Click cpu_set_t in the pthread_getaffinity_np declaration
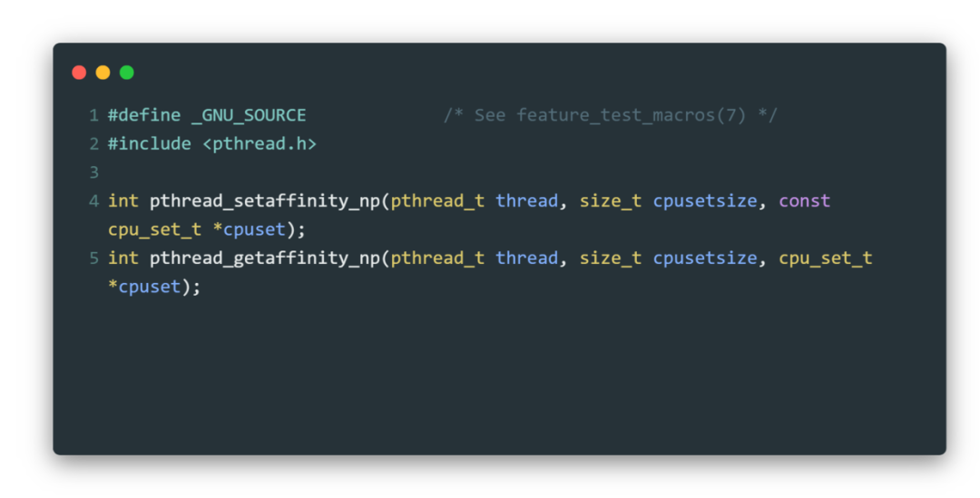This screenshot has height=498, width=980. click(826, 258)
